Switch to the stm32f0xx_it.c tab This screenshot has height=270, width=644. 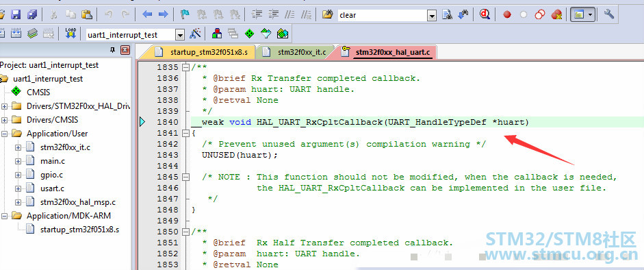click(x=296, y=52)
